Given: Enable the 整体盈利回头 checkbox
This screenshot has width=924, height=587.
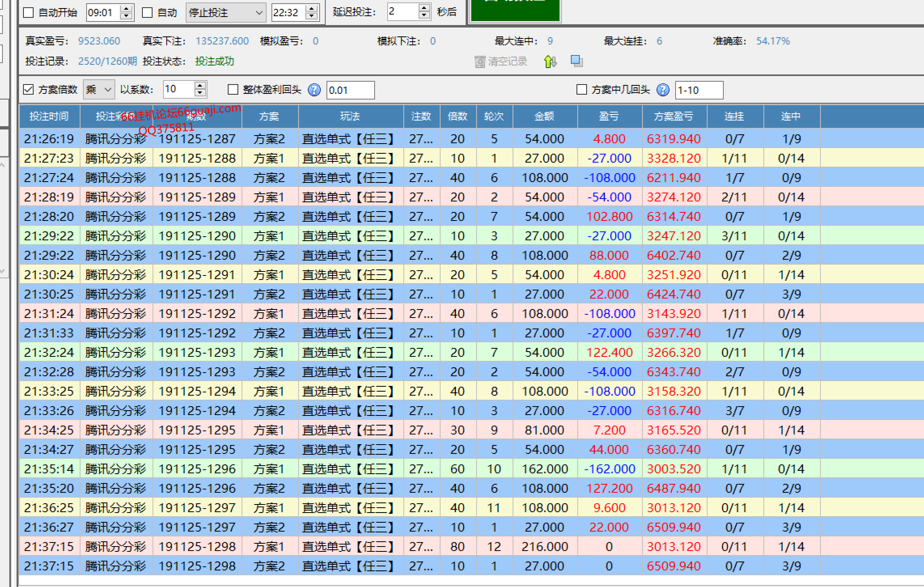Looking at the screenshot, I should tap(233, 89).
